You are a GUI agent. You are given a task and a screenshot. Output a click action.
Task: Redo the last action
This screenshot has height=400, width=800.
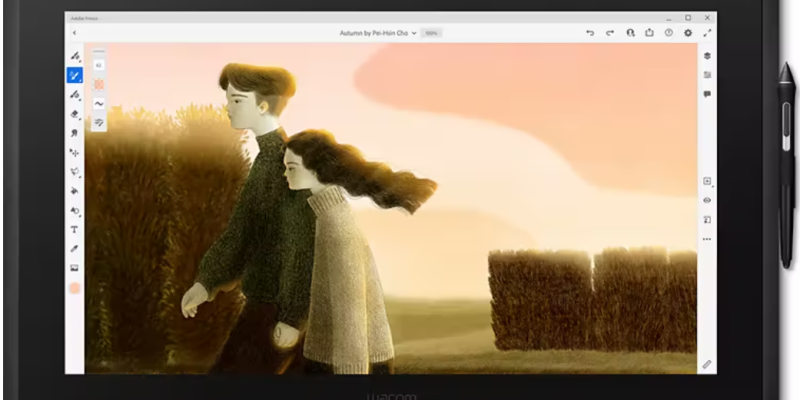610,33
